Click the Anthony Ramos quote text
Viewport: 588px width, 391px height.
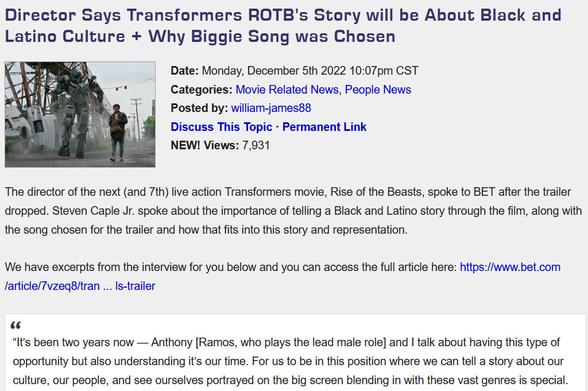[x=291, y=361]
